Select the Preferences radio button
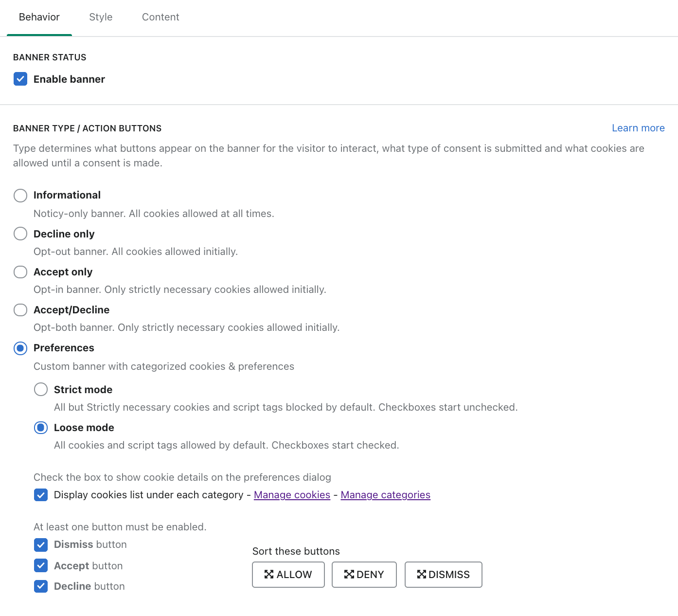This screenshot has width=678, height=616. pos(20,348)
